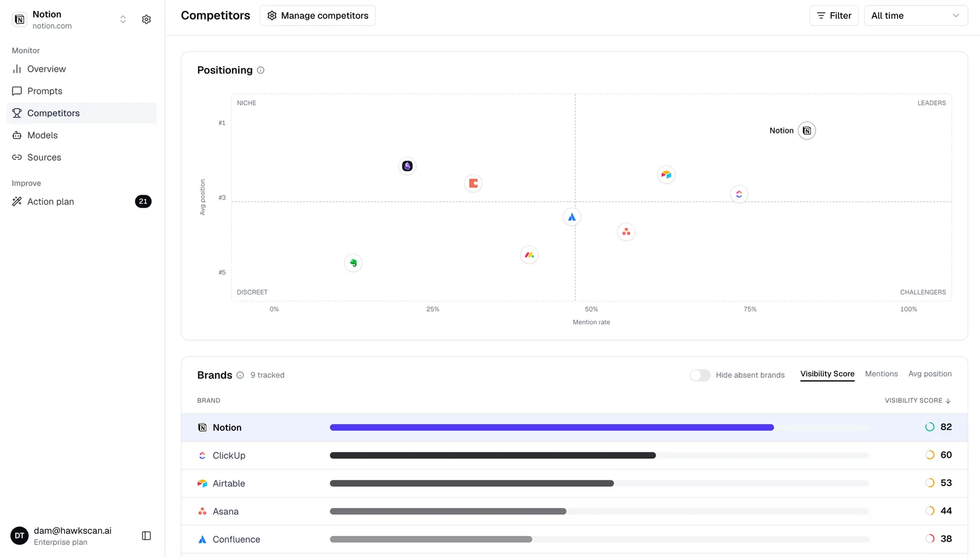
Task: Sort by Visibility Score column header
Action: 918,401
